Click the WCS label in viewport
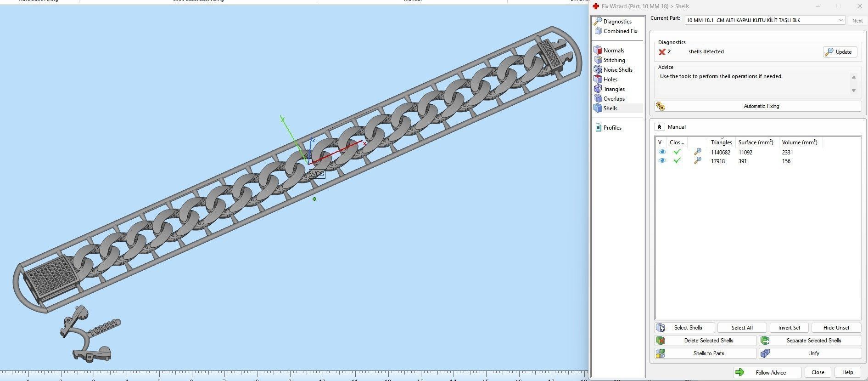Screen dimensions: 868x381 tap(317, 174)
